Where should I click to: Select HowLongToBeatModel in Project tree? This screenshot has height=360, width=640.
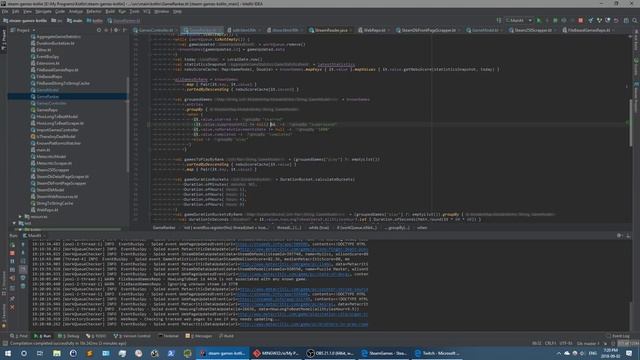pos(57,116)
